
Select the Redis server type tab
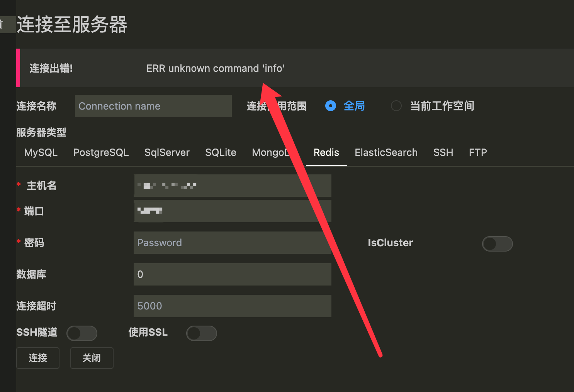click(326, 152)
